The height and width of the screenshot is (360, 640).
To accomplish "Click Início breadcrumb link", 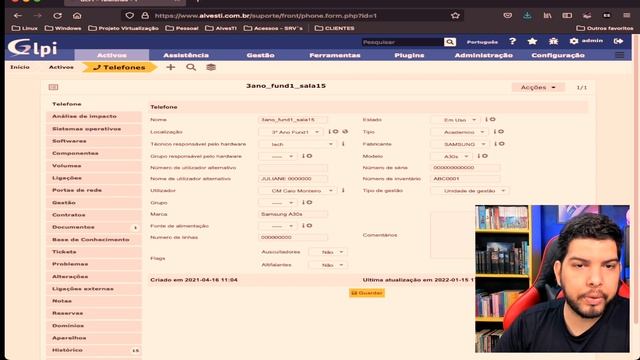I will pyautogui.click(x=20, y=67).
